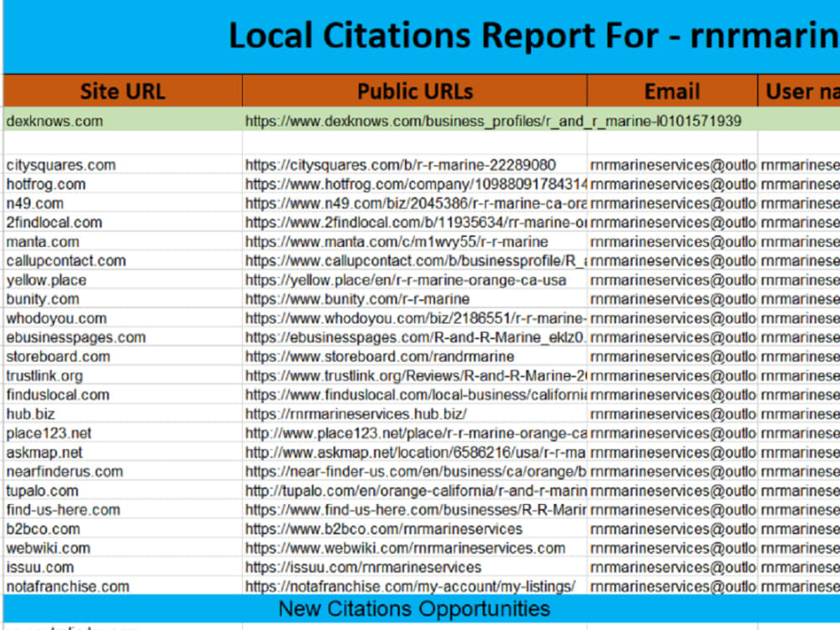Select the 'Site URL' column header
Image resolution: width=840 pixels, height=630 pixels.
123,91
